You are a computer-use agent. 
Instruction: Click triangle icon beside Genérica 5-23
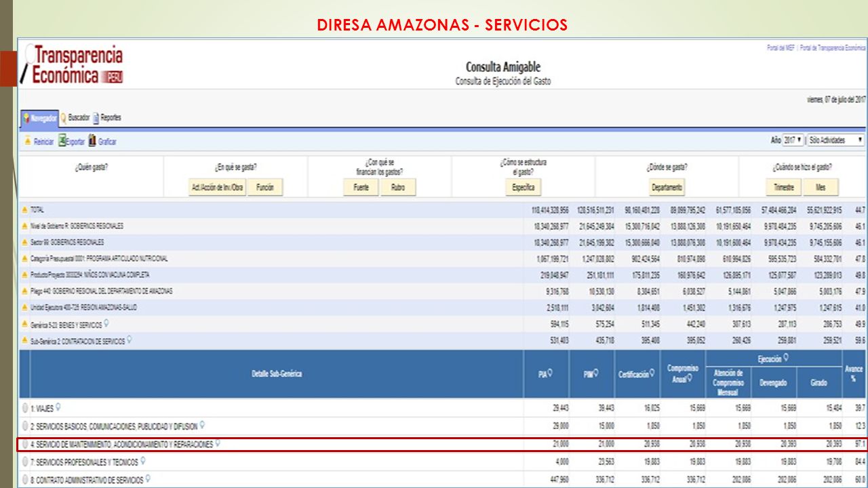point(25,324)
